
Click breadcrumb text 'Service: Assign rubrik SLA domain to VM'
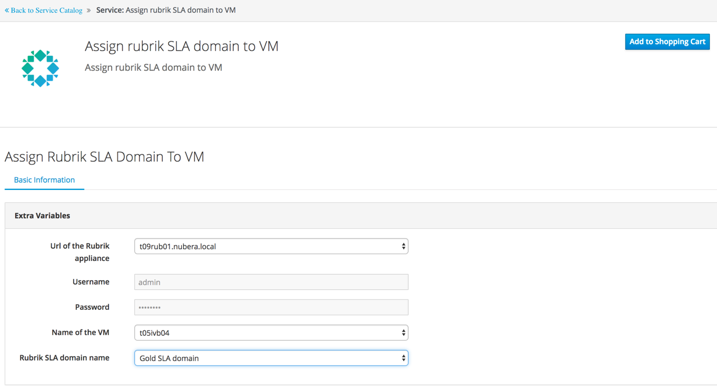(166, 10)
